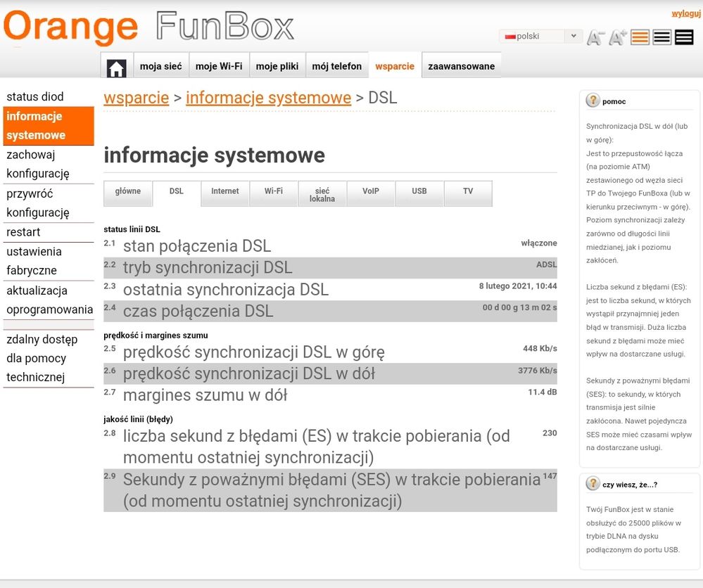The image size is (703, 588).
Task: Switch to the sieć lokalna tab
Action: [x=322, y=194]
